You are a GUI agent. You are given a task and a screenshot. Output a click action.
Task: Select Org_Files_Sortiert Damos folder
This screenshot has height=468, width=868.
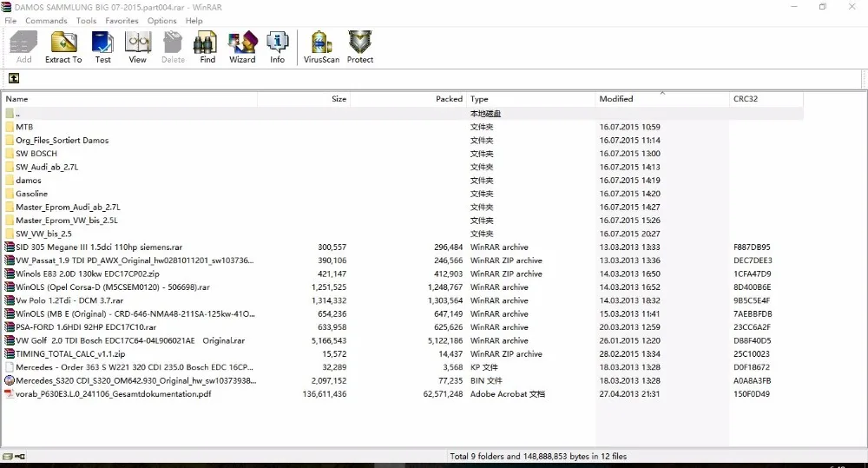[x=62, y=140]
